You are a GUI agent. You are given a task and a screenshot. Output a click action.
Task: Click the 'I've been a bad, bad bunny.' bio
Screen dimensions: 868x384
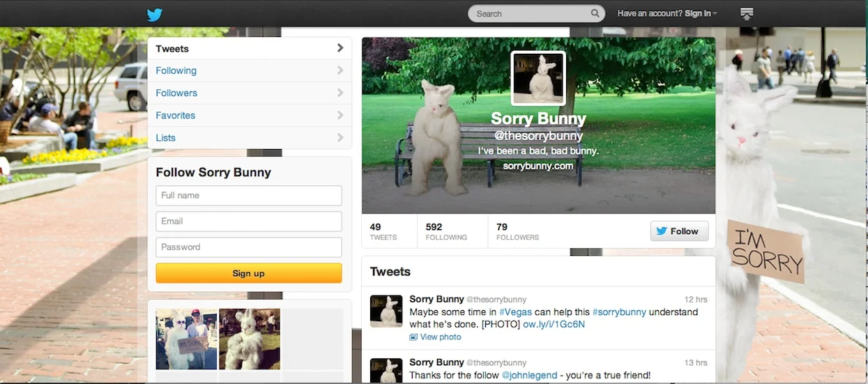538,151
